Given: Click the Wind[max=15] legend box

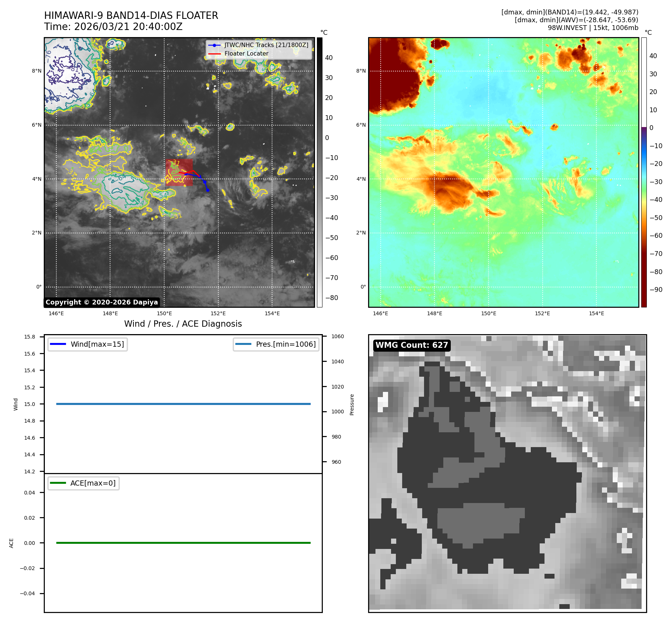Looking at the screenshot, I should pos(88,344).
